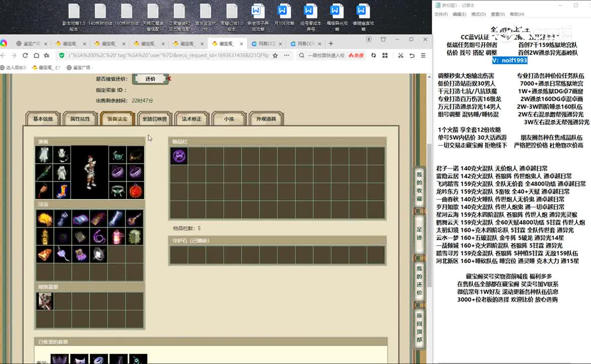Inspect the blue gauntlet treasure icon
591x364 pixels.
63,219
